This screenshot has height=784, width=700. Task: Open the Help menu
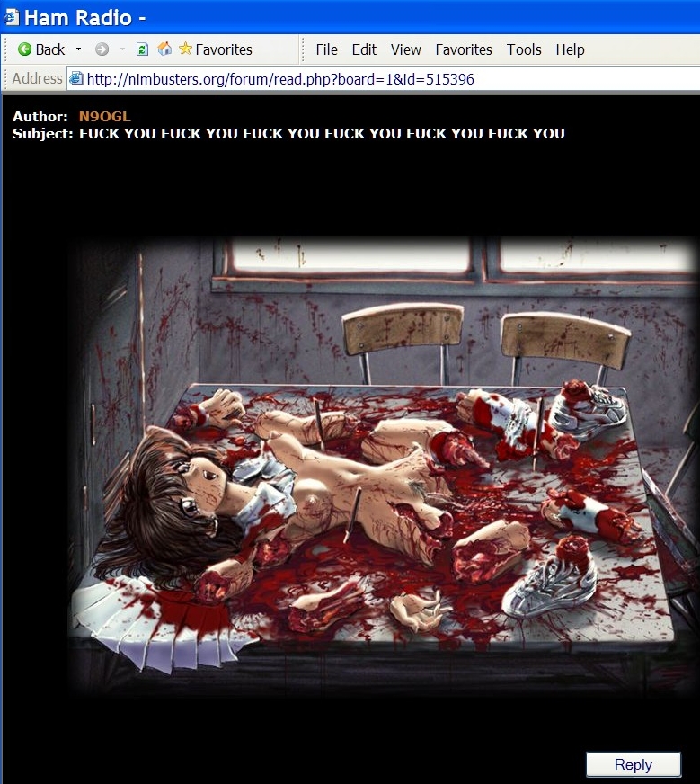pyautogui.click(x=570, y=49)
